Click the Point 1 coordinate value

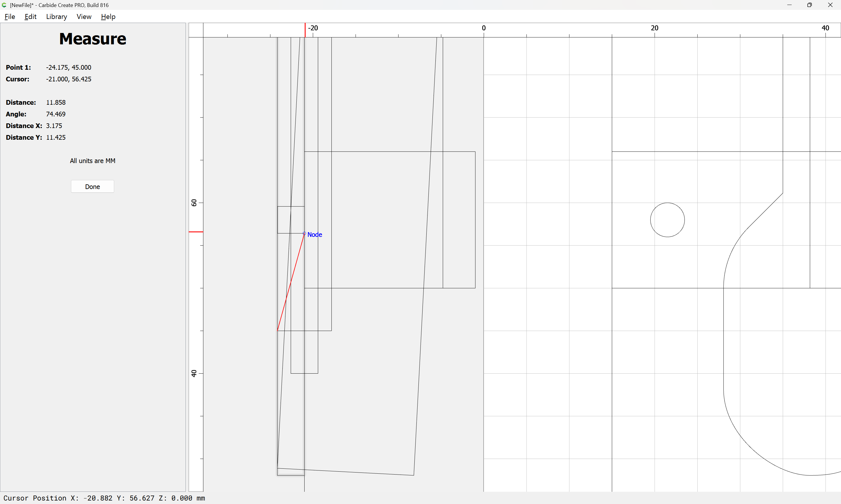69,67
